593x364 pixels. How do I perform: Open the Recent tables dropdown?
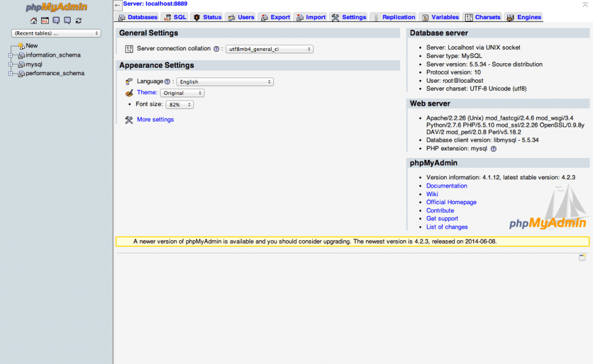pyautogui.click(x=56, y=34)
